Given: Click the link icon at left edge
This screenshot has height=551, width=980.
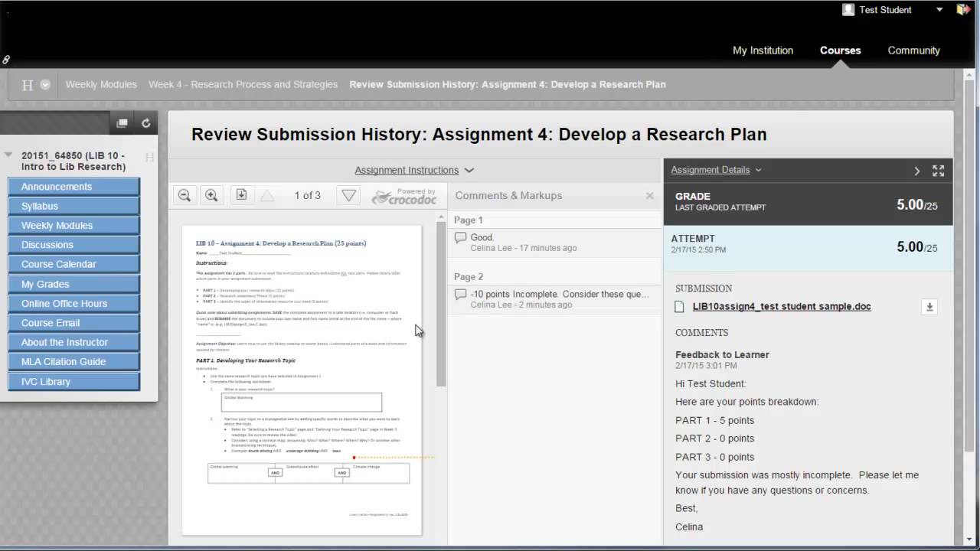Looking at the screenshot, I should coord(6,59).
